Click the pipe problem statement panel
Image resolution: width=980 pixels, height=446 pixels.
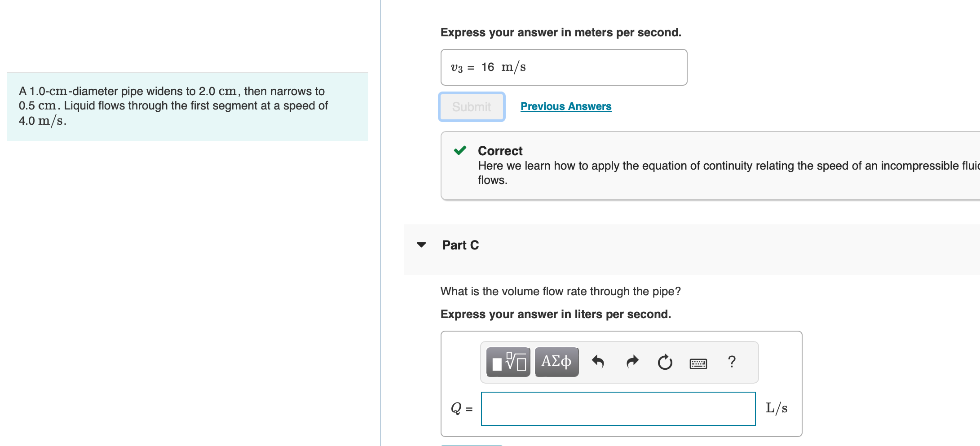[188, 106]
